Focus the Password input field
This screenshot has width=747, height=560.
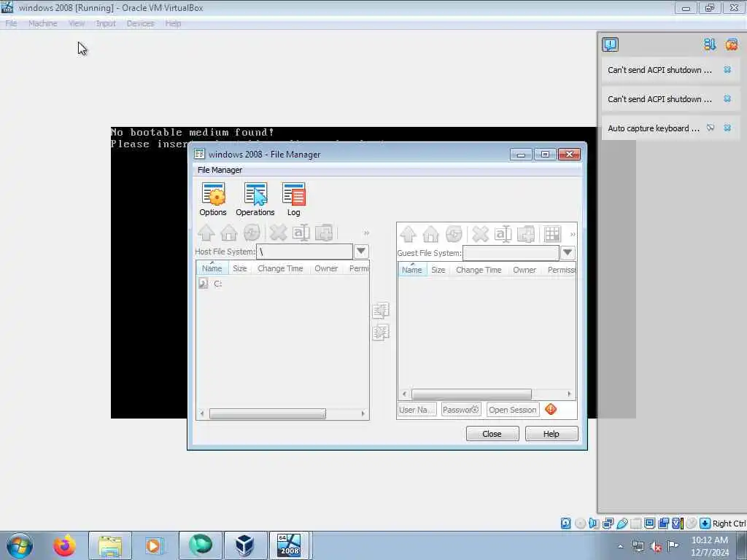461,410
